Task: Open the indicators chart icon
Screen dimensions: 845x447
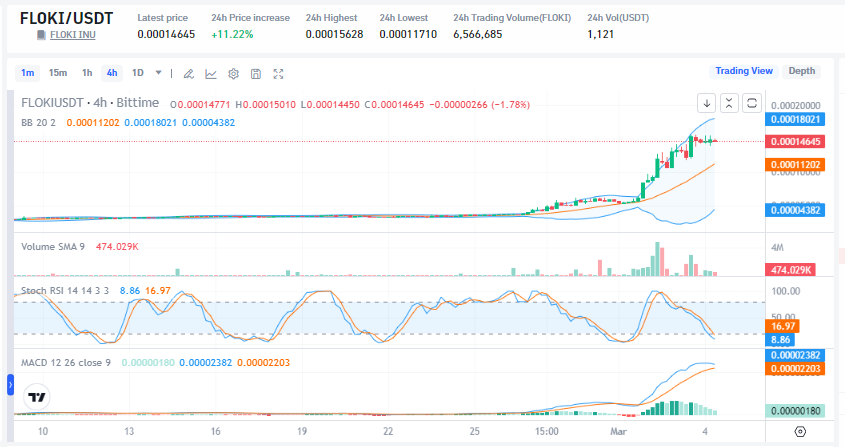Action: 211,74
